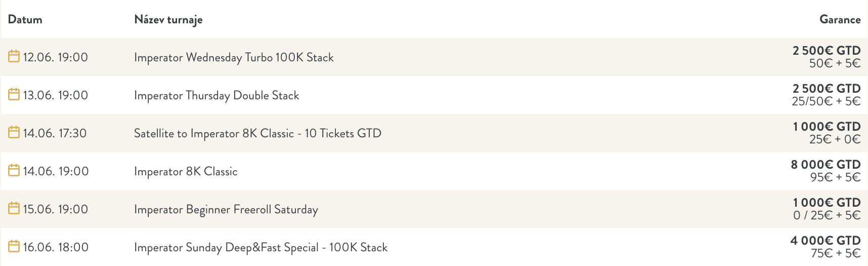Open Imperator Wednesday Turbo 100K Stack tournament
This screenshot has height=266, width=868.
[x=234, y=58]
